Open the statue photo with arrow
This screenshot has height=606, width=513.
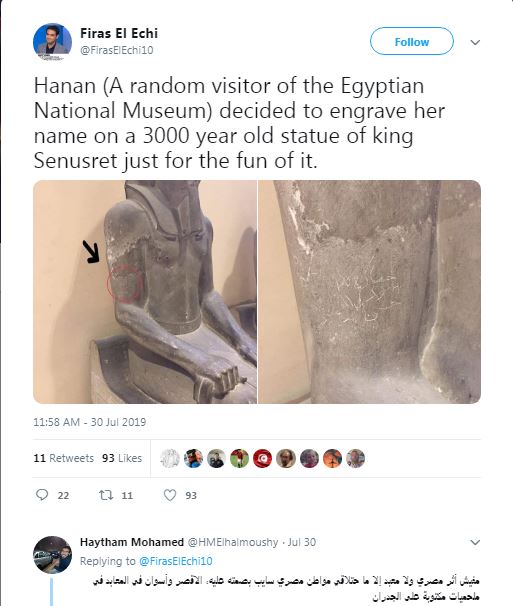coord(145,292)
